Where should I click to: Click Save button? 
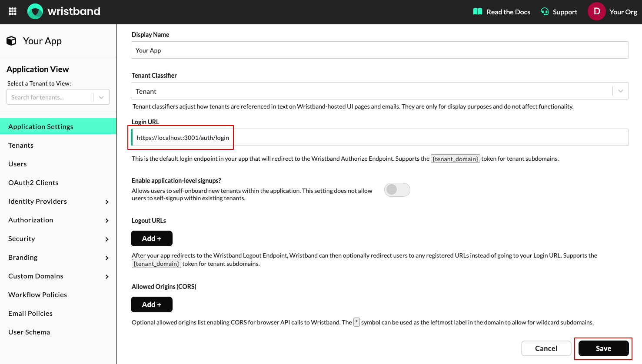603,348
